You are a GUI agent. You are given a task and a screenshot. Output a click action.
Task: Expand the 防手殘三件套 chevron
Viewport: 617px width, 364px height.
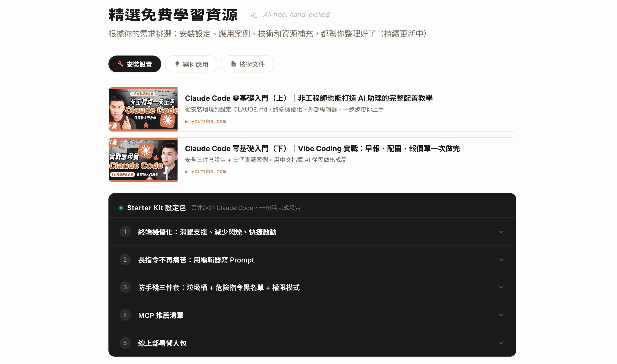(501, 287)
